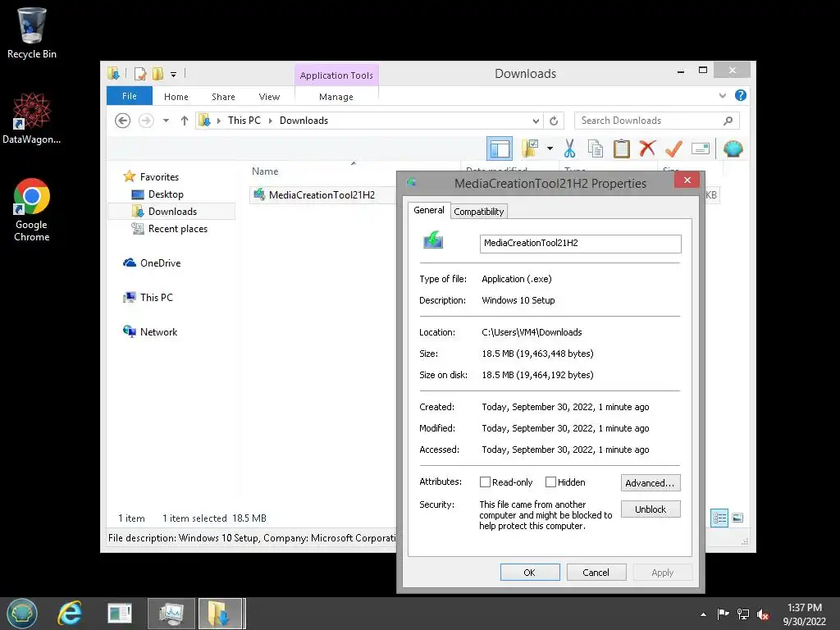The height and width of the screenshot is (630, 840).
Task: Click the Search Downloads box
Action: (x=656, y=121)
